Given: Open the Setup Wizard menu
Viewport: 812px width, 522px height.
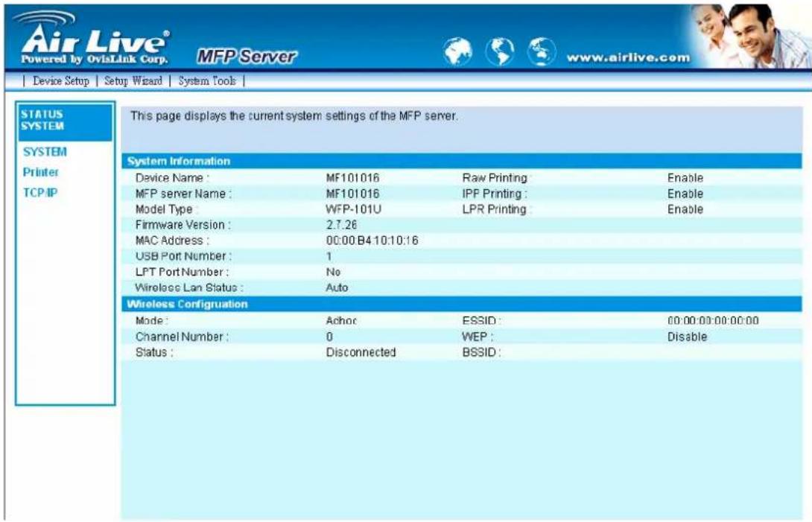Looking at the screenshot, I should [x=133, y=80].
